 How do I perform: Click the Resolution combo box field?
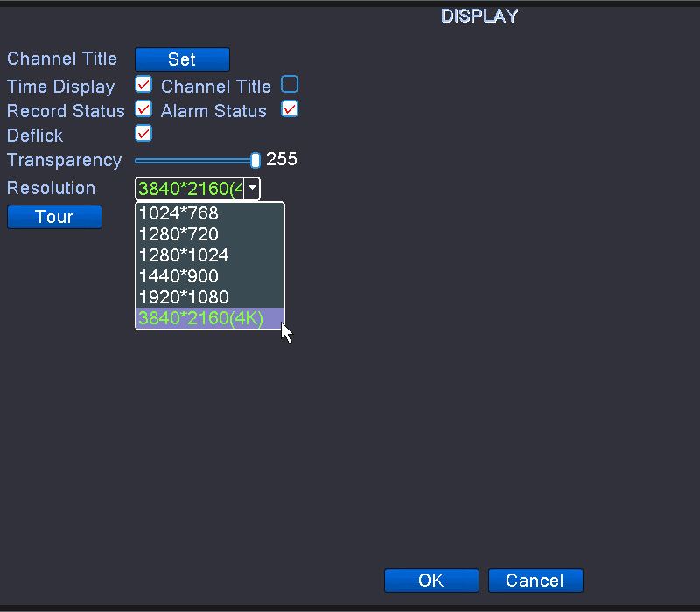[189, 188]
